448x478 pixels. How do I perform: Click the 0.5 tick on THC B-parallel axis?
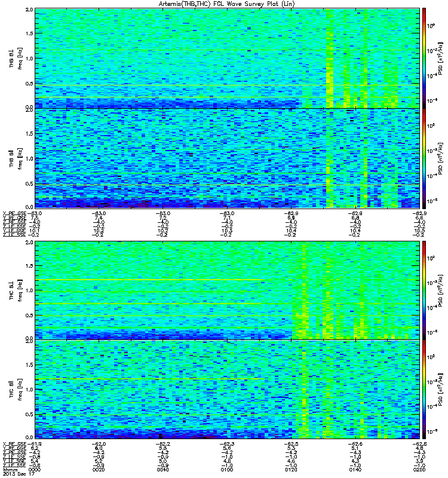(29, 414)
